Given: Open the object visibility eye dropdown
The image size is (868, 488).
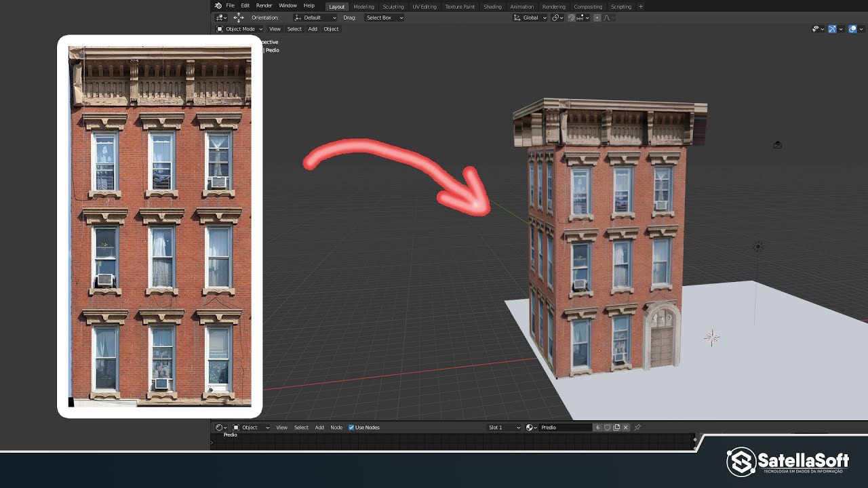Looking at the screenshot, I should 818,29.
